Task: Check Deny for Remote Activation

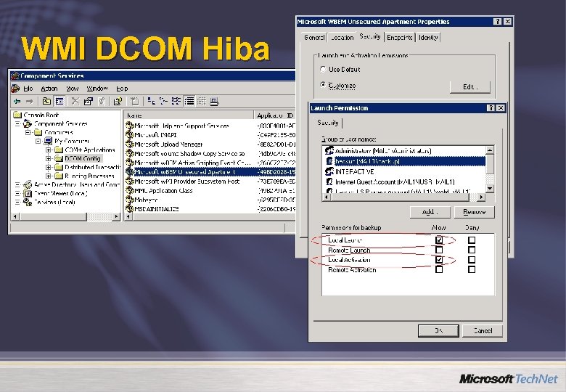Action: [472, 269]
